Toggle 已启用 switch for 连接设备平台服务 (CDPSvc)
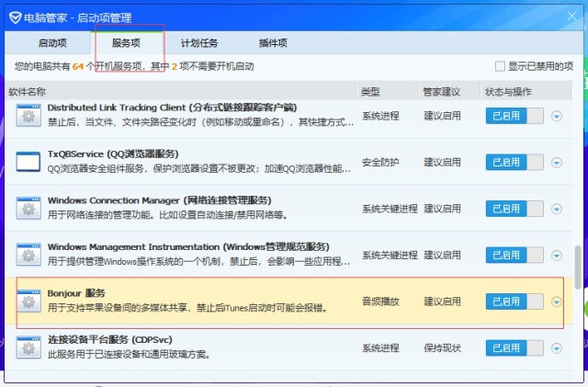This screenshot has height=387, width=588. [514, 348]
